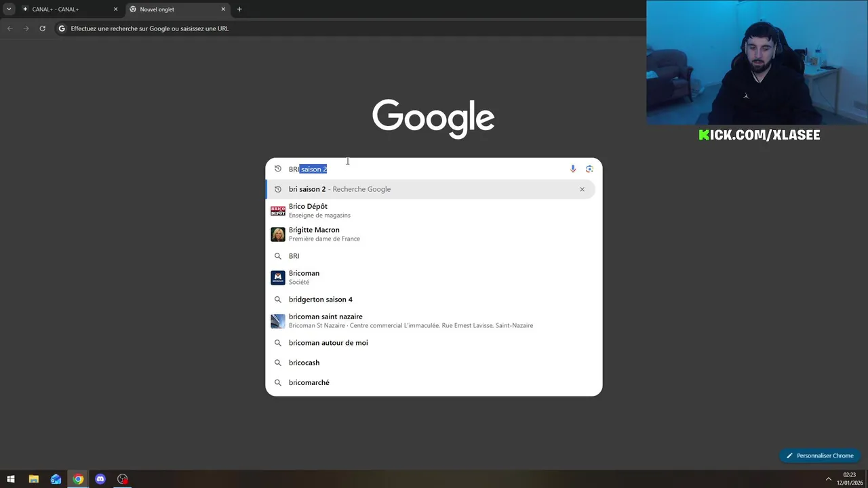Select 'bricoman saint nazaire' place suggestion
Image resolution: width=868 pixels, height=488 pixels.
click(x=431, y=321)
